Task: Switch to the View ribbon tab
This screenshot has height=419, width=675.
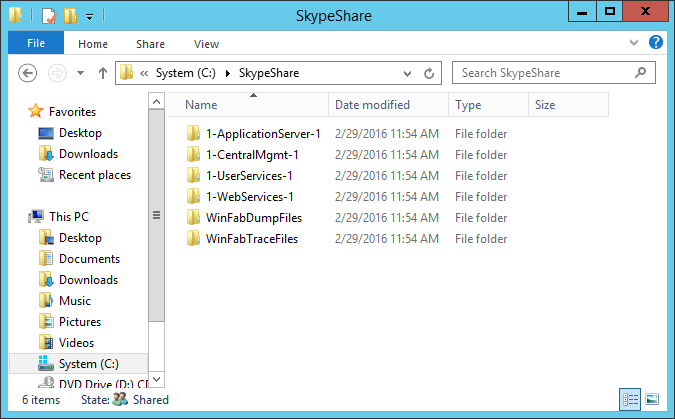Action: click(206, 44)
